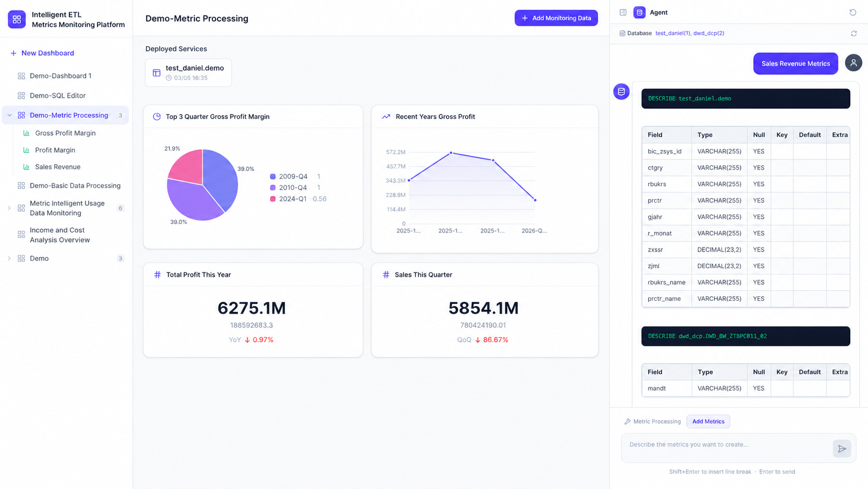Click Add Monitoring Data button

(x=556, y=18)
